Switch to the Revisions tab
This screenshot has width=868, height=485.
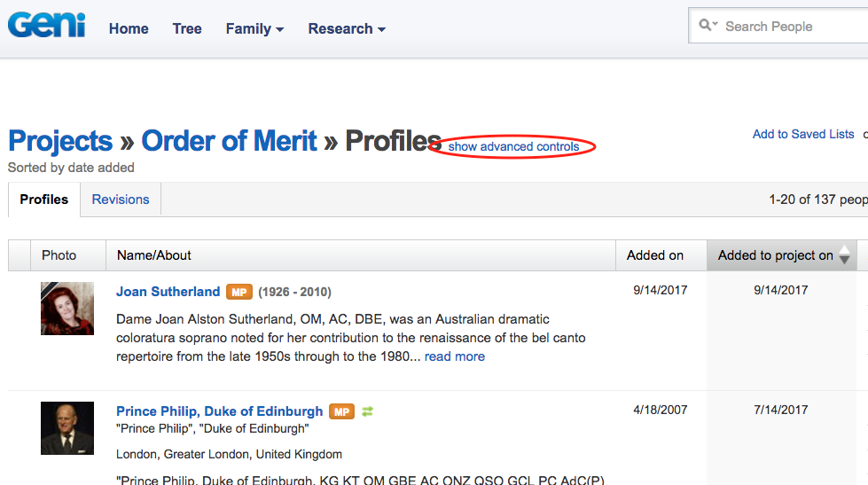click(121, 199)
